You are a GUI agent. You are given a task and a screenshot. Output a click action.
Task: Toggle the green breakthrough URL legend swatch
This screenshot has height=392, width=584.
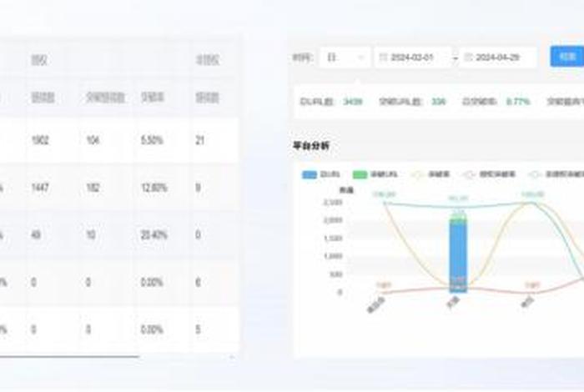pyautogui.click(x=360, y=174)
